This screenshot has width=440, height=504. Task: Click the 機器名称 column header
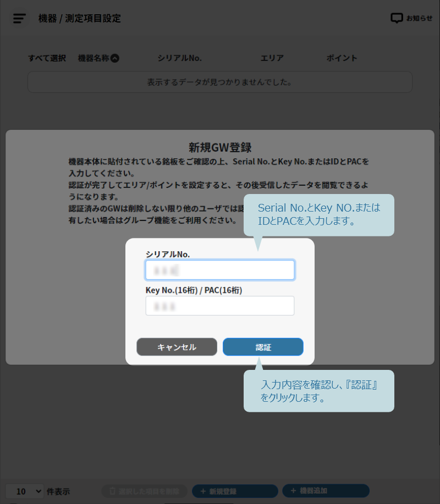coord(94,58)
